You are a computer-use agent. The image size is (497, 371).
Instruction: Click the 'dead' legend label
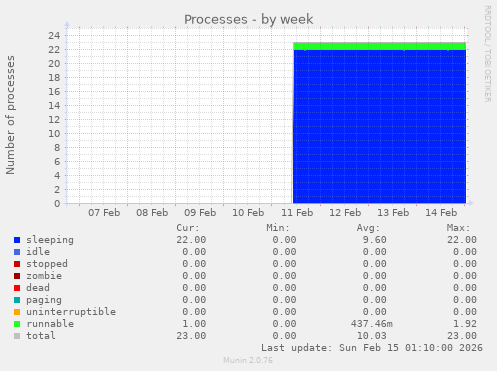pos(38,288)
